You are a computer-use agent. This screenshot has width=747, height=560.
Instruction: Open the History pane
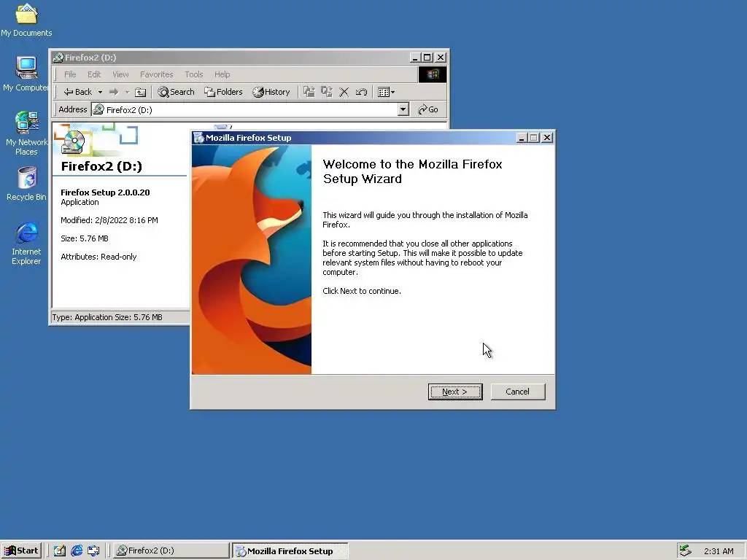[x=271, y=92]
